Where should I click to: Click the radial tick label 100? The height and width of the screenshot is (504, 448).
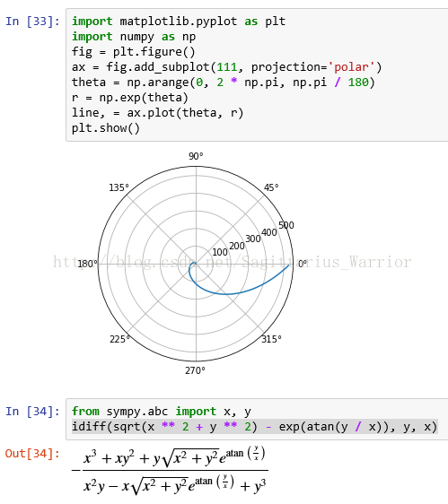tap(220, 252)
